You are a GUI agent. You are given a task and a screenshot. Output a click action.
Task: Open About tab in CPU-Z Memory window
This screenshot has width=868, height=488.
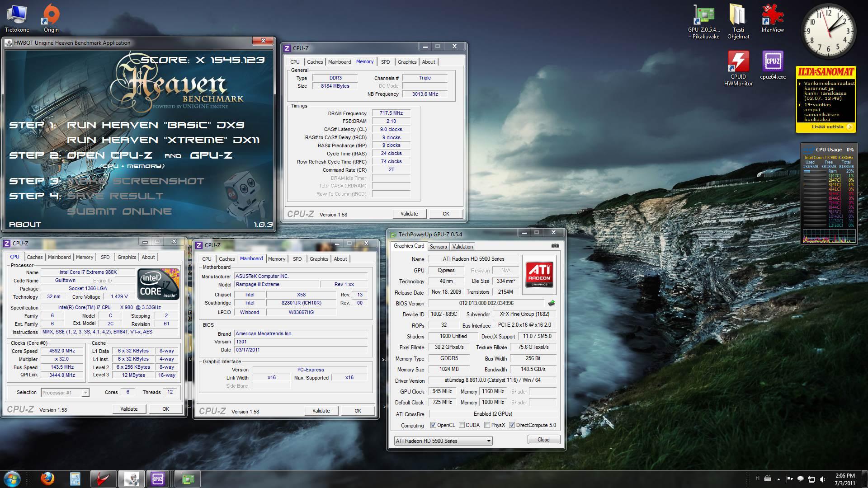(x=429, y=62)
